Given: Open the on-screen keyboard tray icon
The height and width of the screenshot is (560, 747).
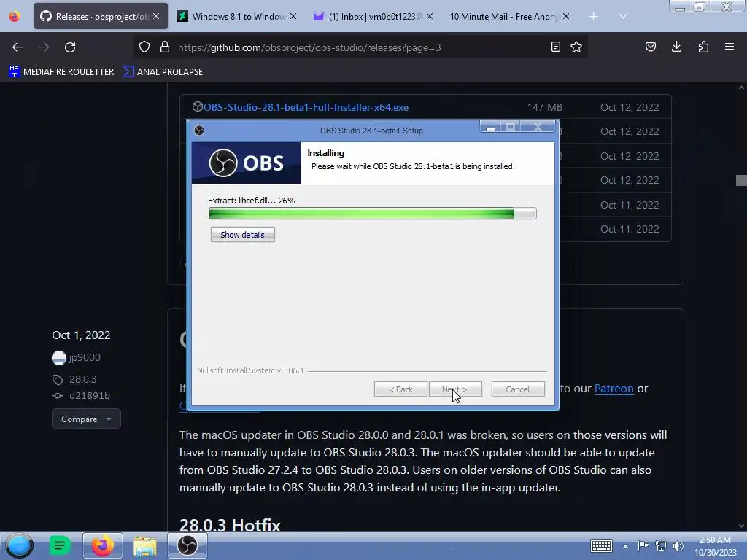Looking at the screenshot, I should point(601,545).
